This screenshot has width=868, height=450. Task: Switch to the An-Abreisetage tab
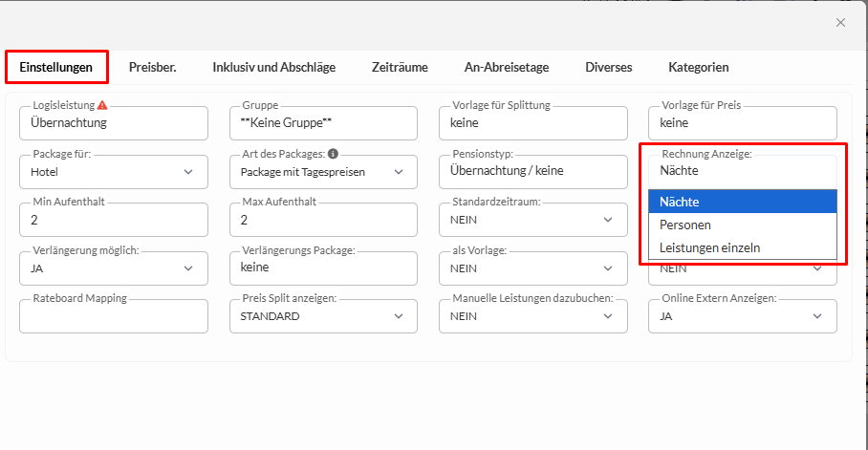point(507,67)
